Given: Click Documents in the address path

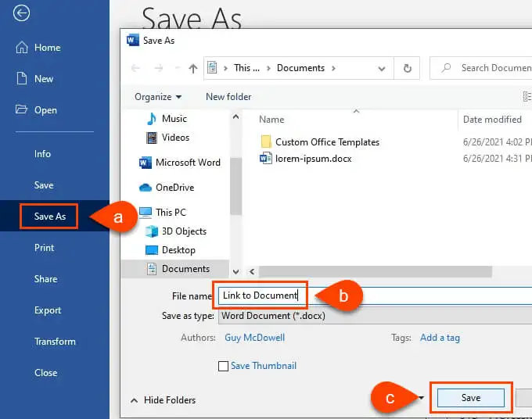Looking at the screenshot, I should click(300, 68).
